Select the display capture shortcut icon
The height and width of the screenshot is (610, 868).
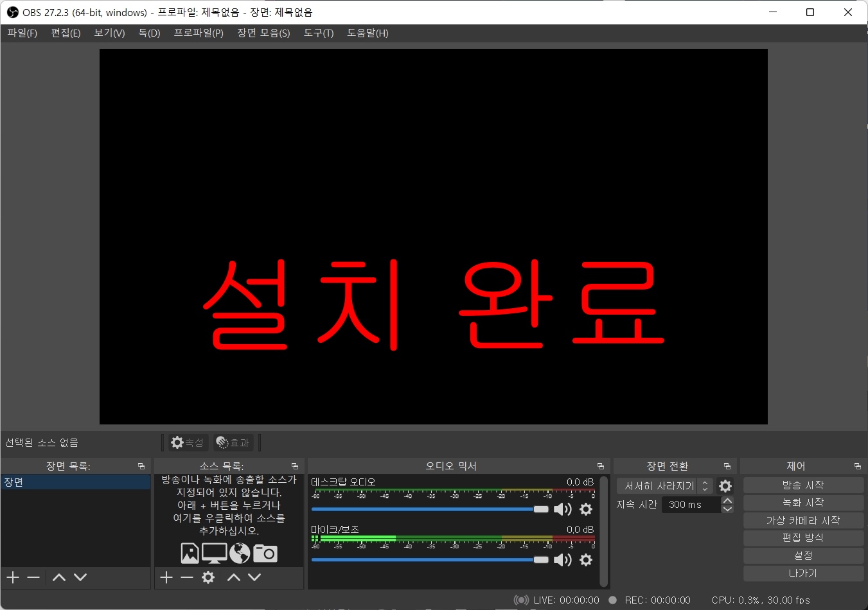214,553
